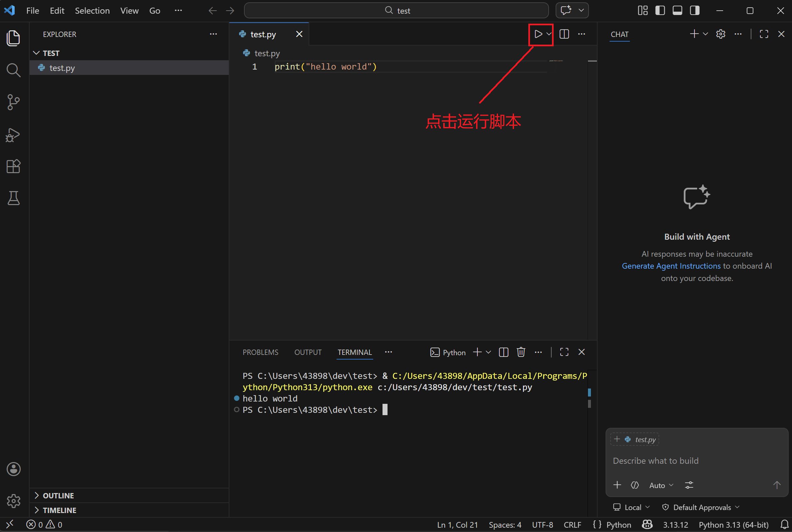Open chat settings gear

(x=720, y=34)
